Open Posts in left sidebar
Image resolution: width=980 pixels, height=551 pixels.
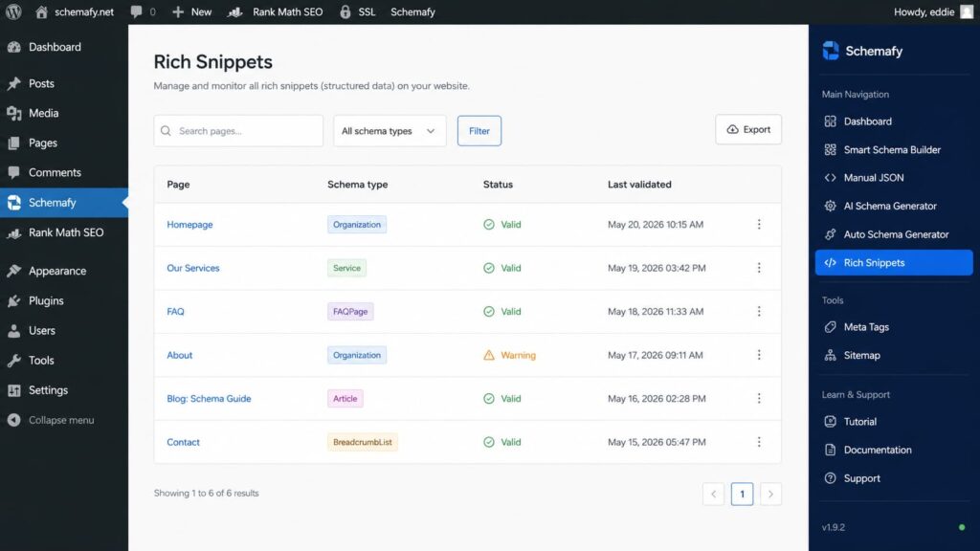click(x=64, y=83)
